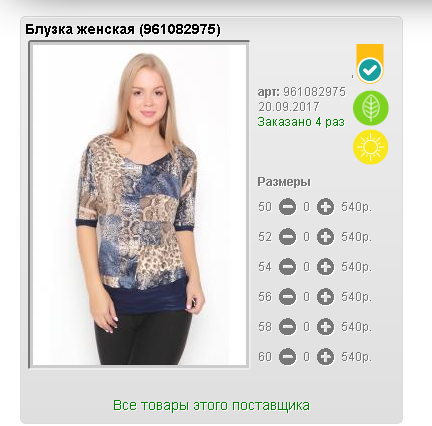Click Заказано 4 раз text

pyautogui.click(x=301, y=122)
